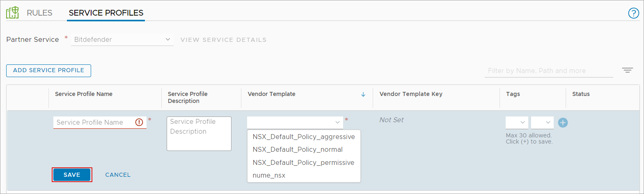Click the add tag plus icon

[563, 123]
